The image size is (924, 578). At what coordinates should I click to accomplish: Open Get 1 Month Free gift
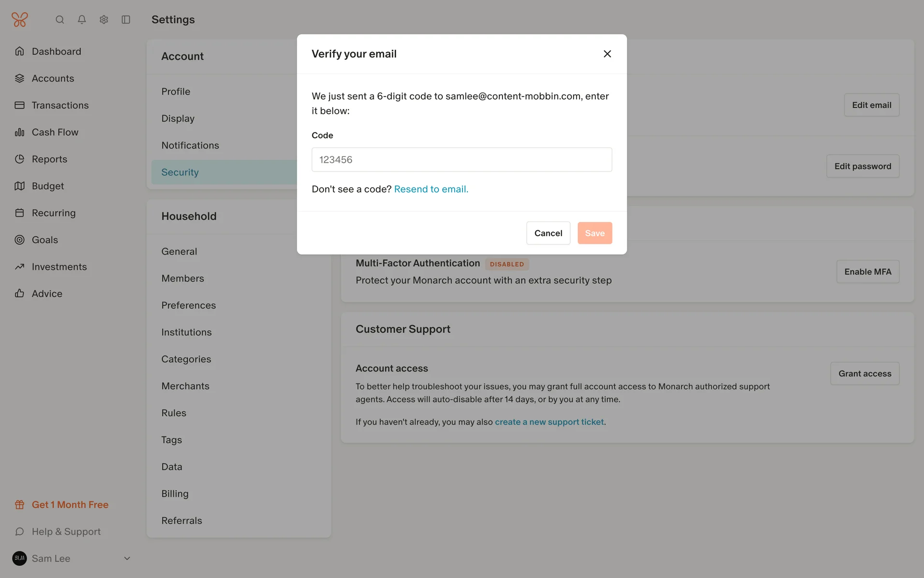70,505
